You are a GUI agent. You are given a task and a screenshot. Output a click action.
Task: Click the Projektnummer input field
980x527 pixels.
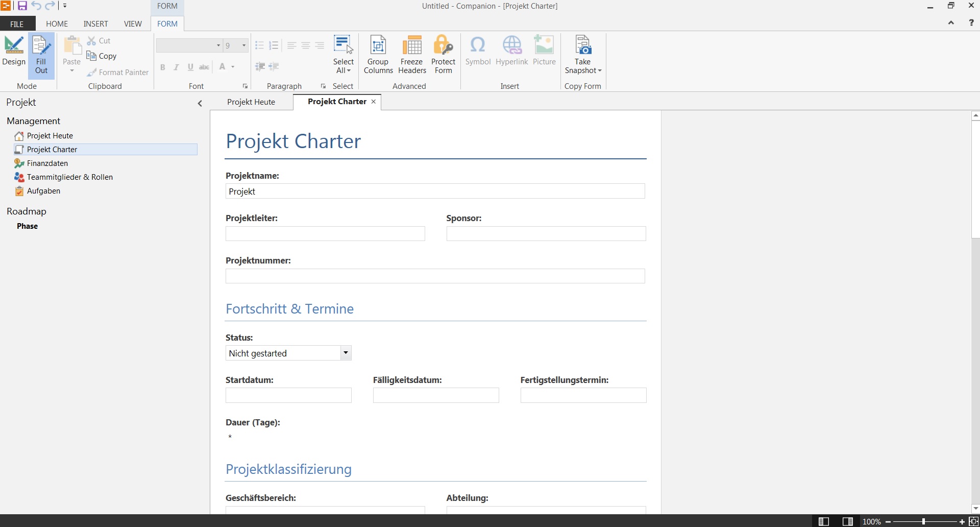click(x=435, y=276)
